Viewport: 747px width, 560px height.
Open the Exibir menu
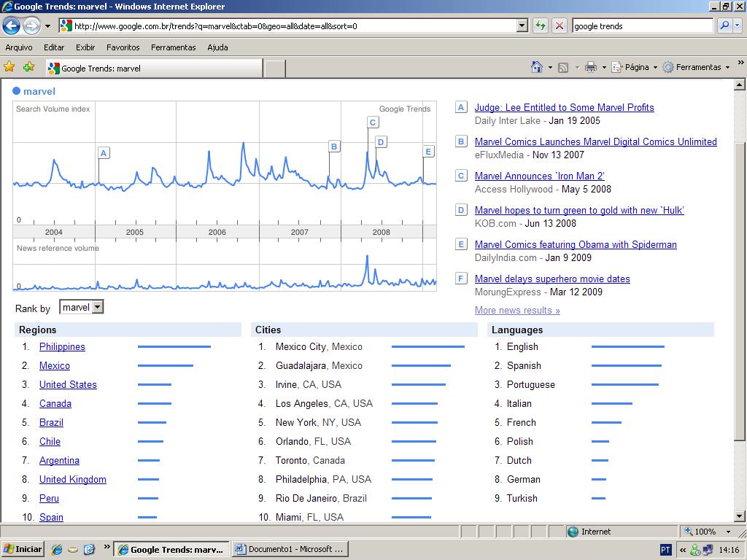coord(85,47)
